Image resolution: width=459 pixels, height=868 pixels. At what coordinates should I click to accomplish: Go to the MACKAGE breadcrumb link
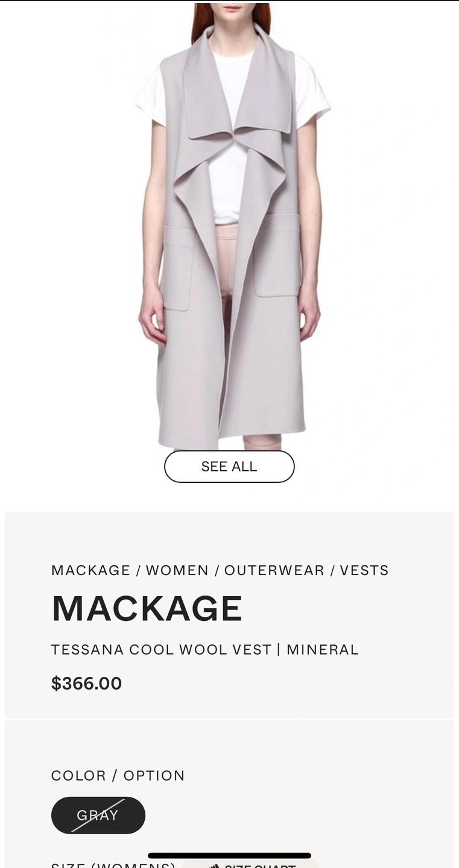91,570
